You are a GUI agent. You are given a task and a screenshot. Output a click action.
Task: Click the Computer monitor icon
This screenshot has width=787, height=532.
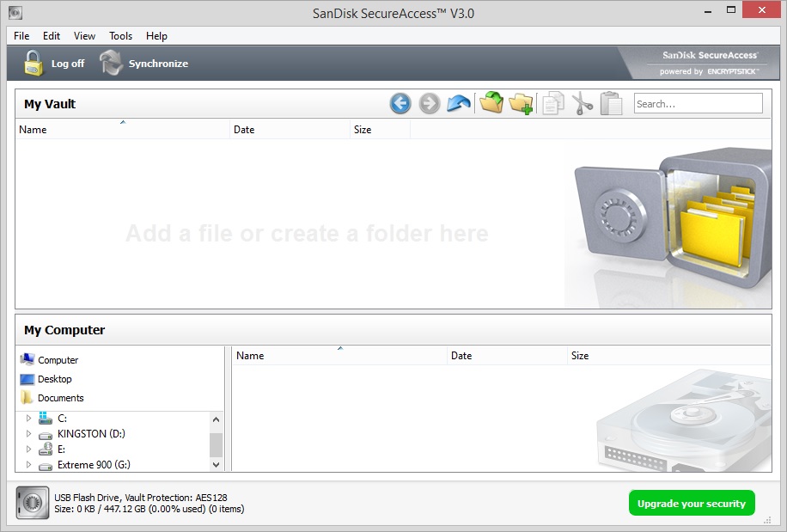tap(27, 359)
